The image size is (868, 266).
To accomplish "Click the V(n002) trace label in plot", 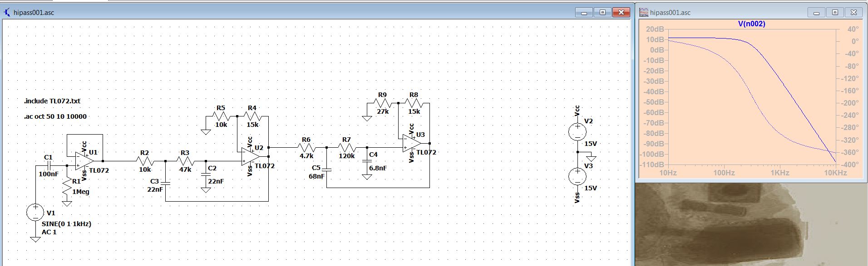I will (x=751, y=24).
